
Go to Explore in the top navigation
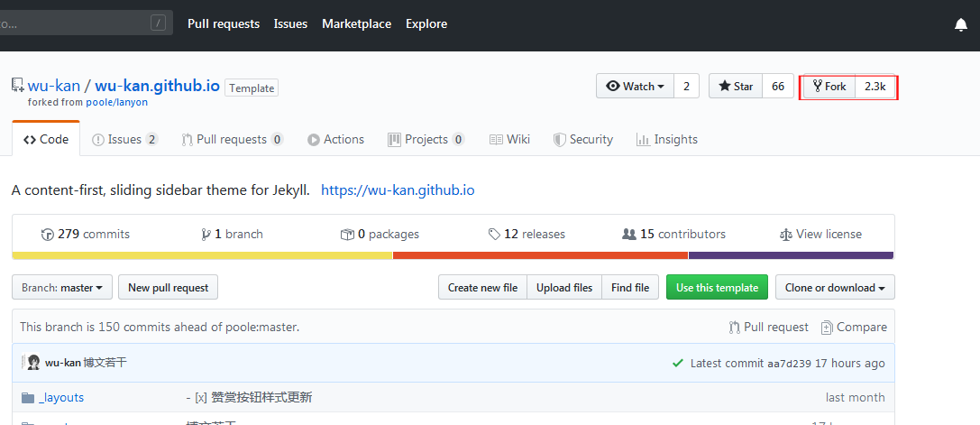click(x=426, y=23)
